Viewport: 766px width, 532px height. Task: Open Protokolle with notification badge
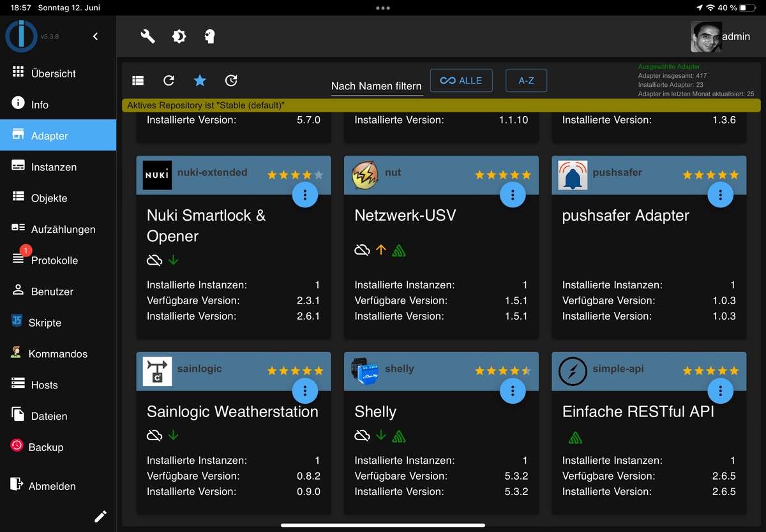pos(58,260)
